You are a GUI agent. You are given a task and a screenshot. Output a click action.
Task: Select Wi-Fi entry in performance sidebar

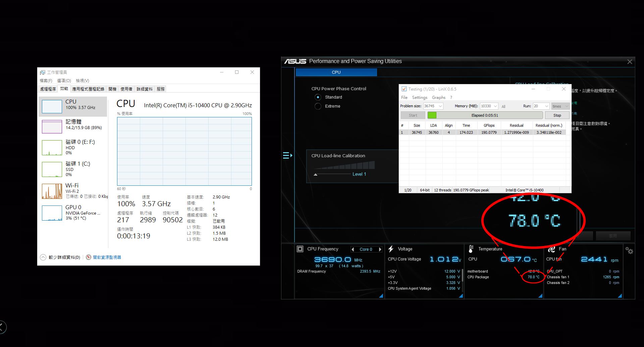click(x=73, y=191)
